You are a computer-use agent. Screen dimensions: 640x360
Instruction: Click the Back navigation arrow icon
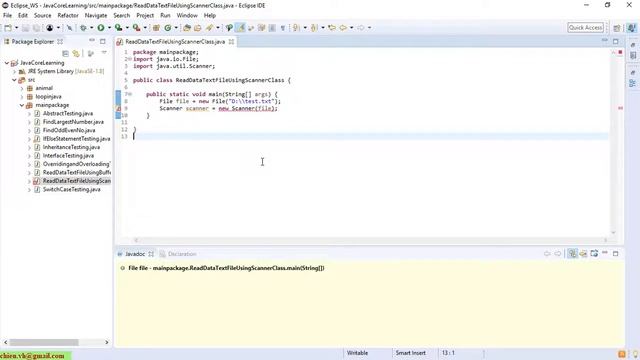[x=343, y=28]
